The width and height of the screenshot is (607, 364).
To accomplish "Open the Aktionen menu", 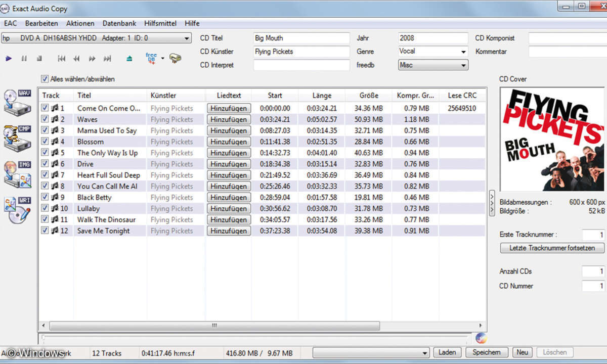I will pyautogui.click(x=80, y=23).
